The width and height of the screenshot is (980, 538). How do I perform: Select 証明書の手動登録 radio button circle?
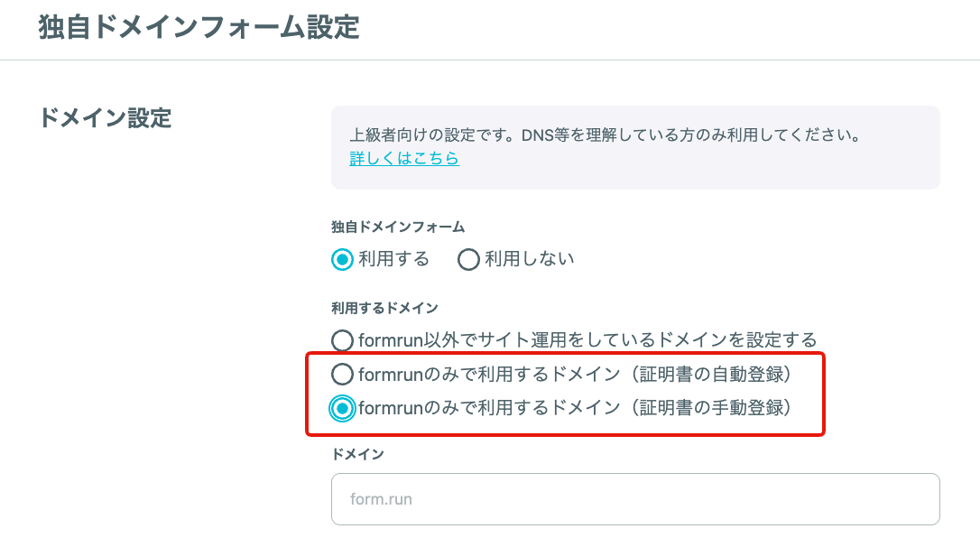pyautogui.click(x=342, y=409)
